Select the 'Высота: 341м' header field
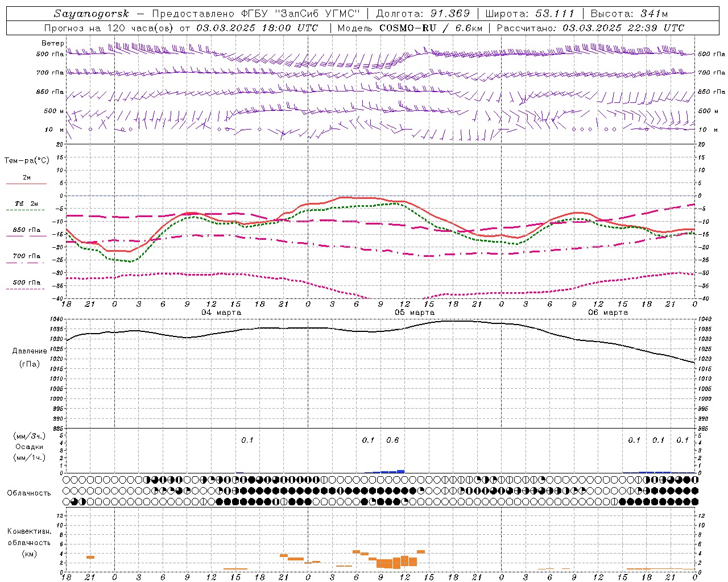The height and width of the screenshot is (582, 728). (x=629, y=14)
